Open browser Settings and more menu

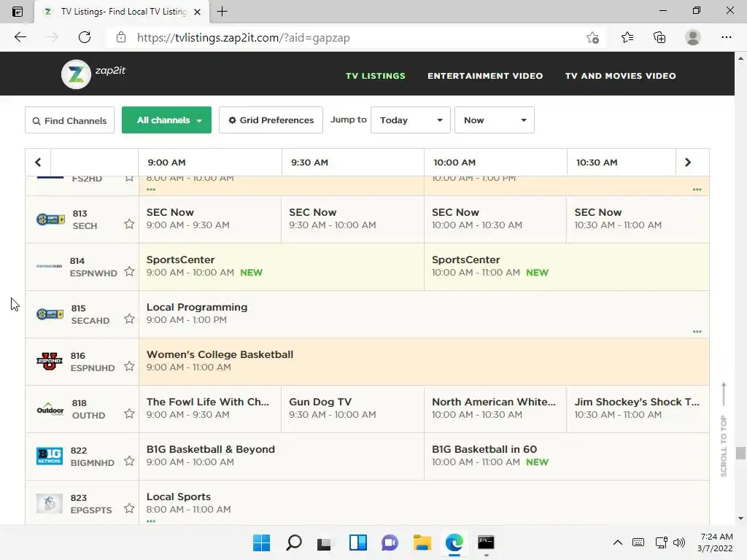pos(726,37)
